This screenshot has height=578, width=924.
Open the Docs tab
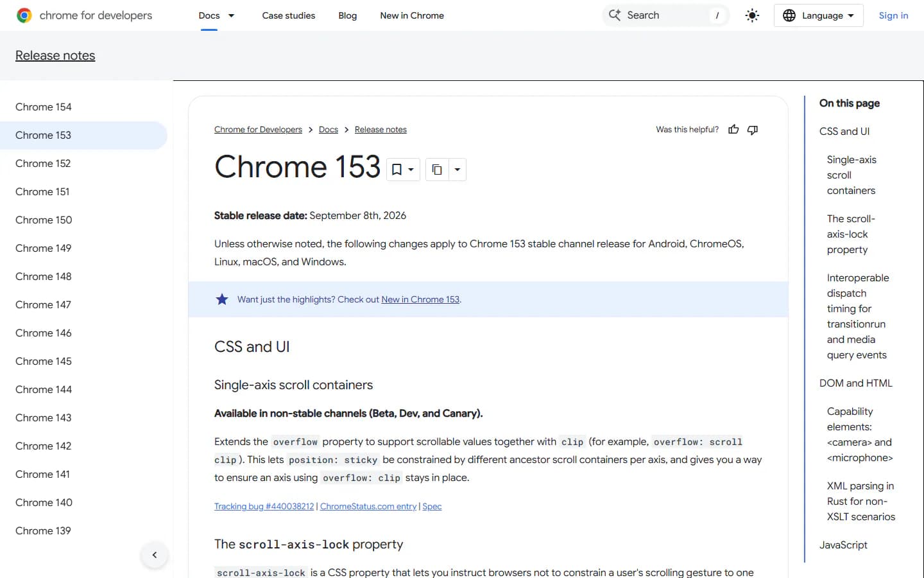(209, 15)
